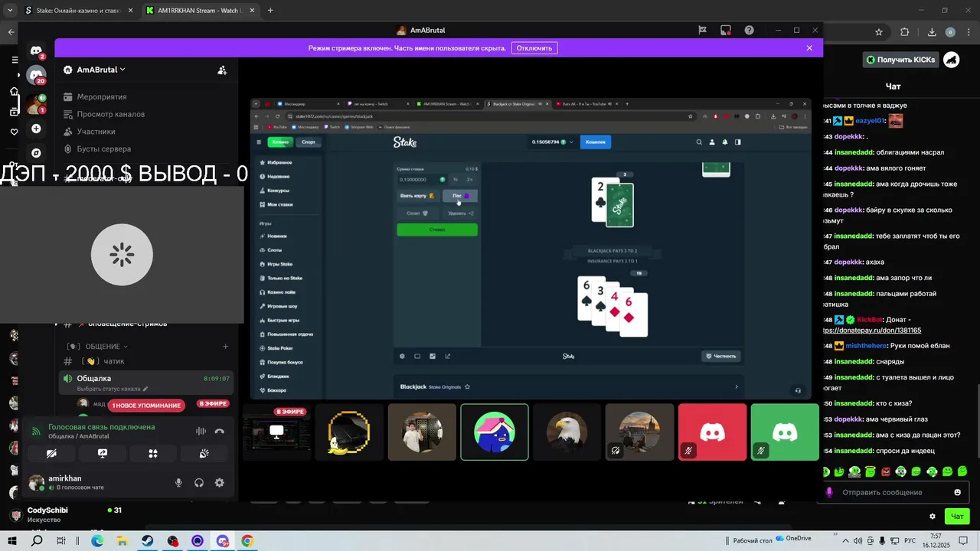
Task: Select the live stream thumbnail tile
Action: 277,432
